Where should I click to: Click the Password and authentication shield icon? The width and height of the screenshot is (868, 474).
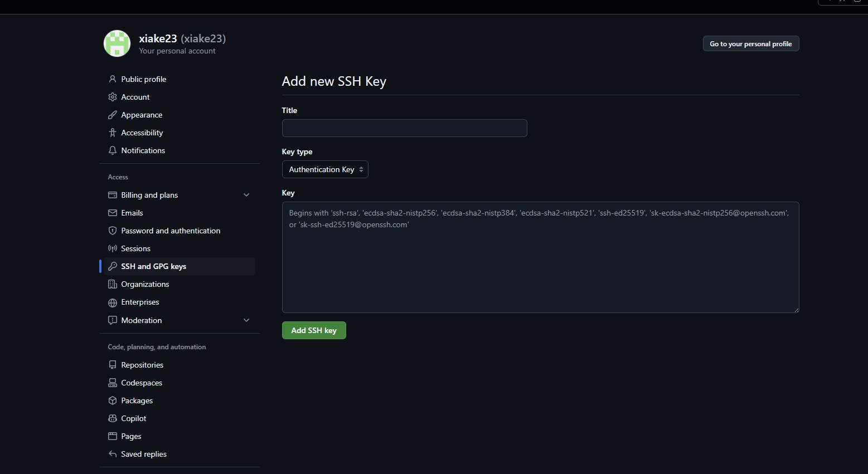(x=113, y=231)
